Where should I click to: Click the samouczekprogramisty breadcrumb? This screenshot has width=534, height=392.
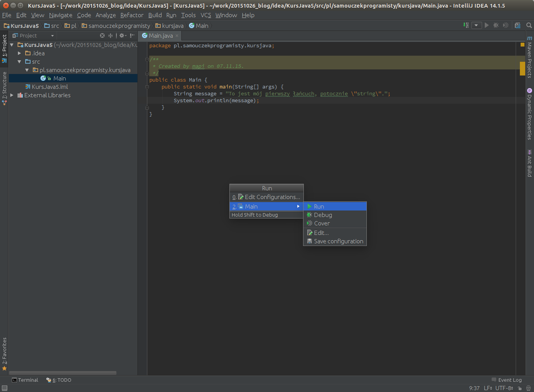click(x=116, y=26)
